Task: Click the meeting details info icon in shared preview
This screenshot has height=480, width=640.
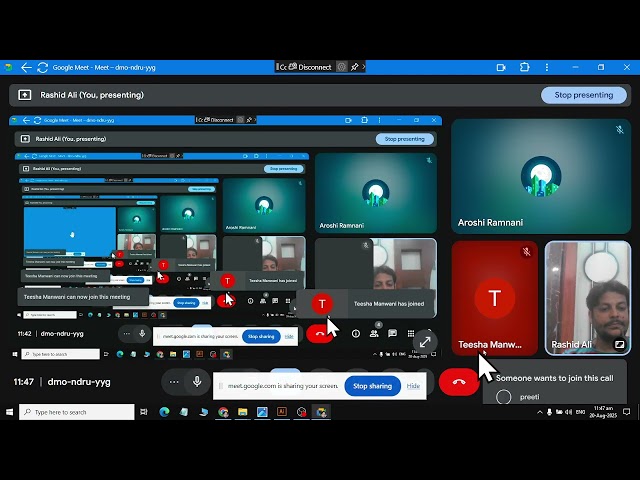Action: [x=356, y=334]
